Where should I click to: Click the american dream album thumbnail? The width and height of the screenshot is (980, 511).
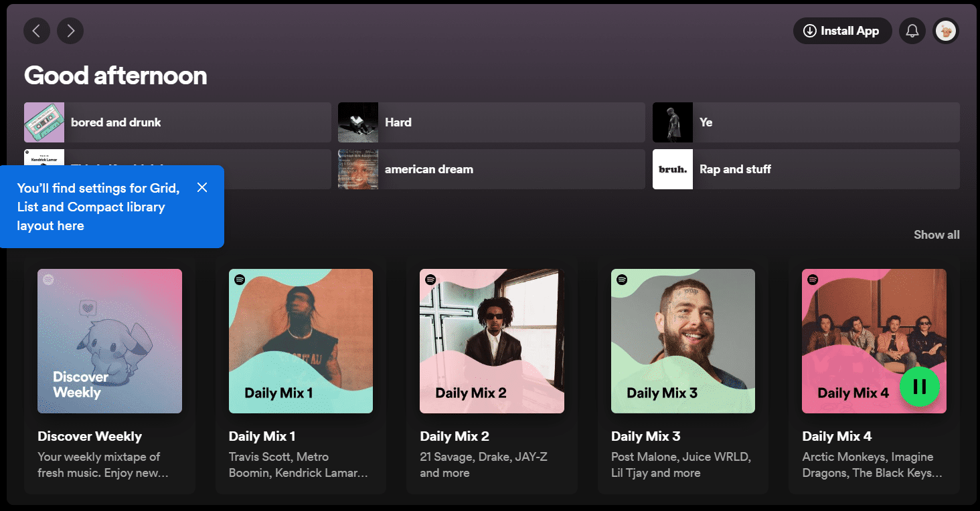click(x=358, y=169)
